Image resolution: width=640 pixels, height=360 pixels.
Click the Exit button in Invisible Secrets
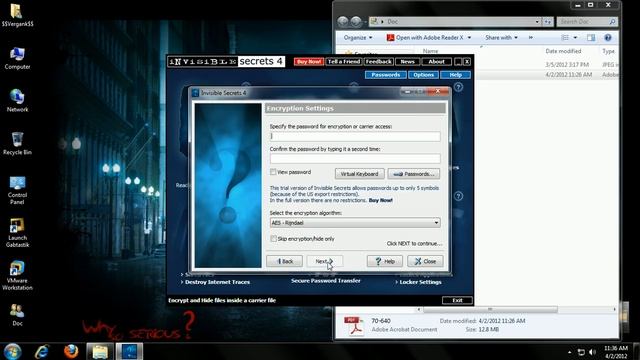pyautogui.click(x=457, y=300)
